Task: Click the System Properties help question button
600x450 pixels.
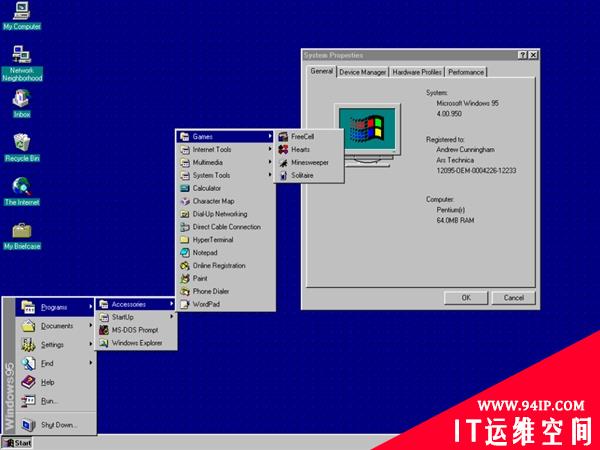Action: [x=522, y=55]
